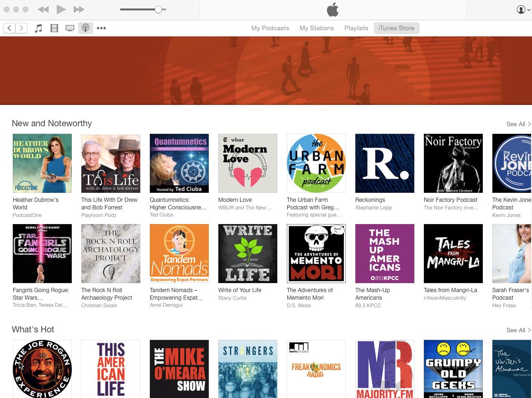Open the Write of Your Life artwork
Viewport: 532px width, 398px height.
pyautogui.click(x=248, y=253)
